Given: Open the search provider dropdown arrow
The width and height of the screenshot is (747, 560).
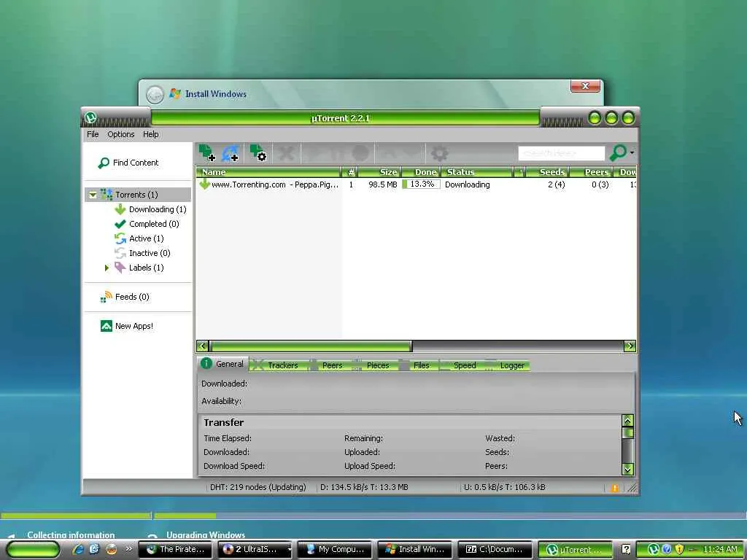Looking at the screenshot, I should click(632, 152).
